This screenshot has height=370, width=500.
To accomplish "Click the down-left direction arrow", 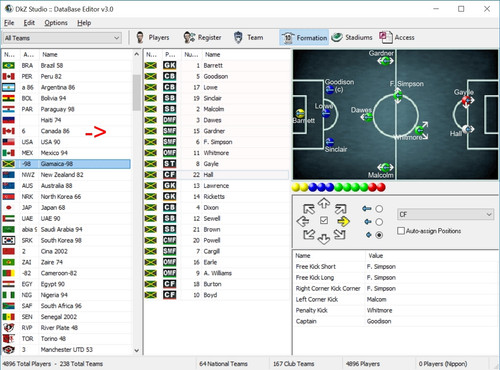I will pyautogui.click(x=309, y=234).
